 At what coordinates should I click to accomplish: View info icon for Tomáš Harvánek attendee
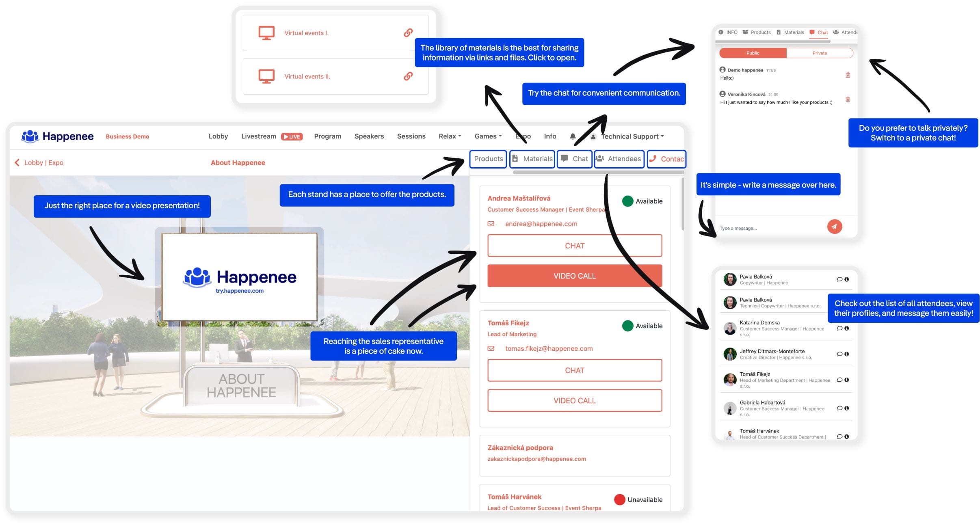point(846,436)
